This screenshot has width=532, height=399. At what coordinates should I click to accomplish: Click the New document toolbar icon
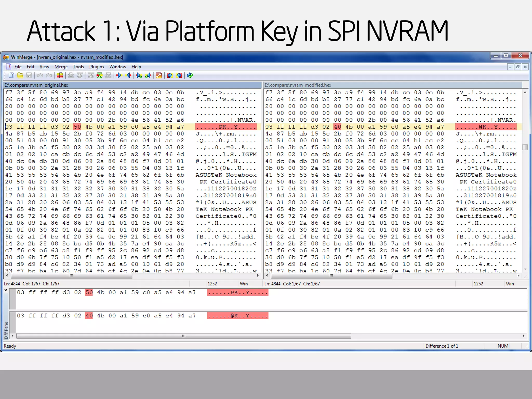click(11, 75)
